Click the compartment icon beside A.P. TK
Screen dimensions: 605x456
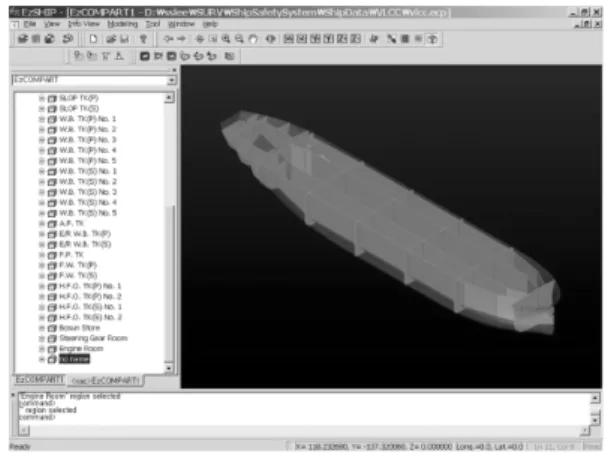click(x=52, y=224)
